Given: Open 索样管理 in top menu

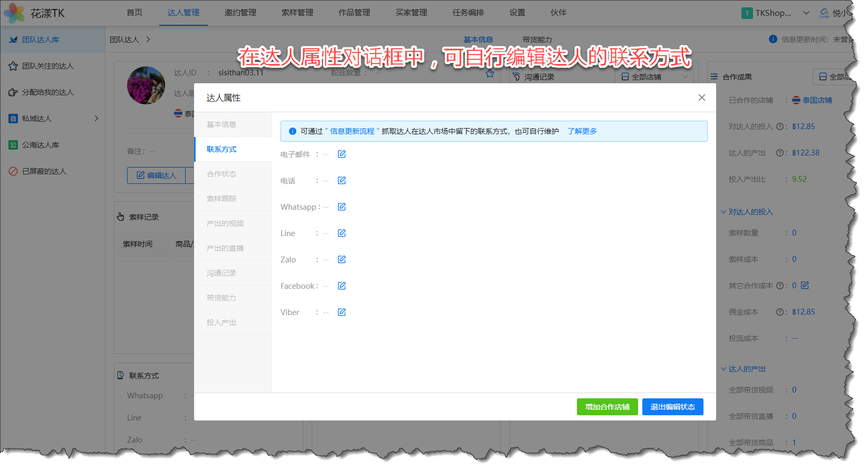Looking at the screenshot, I should click(297, 13).
